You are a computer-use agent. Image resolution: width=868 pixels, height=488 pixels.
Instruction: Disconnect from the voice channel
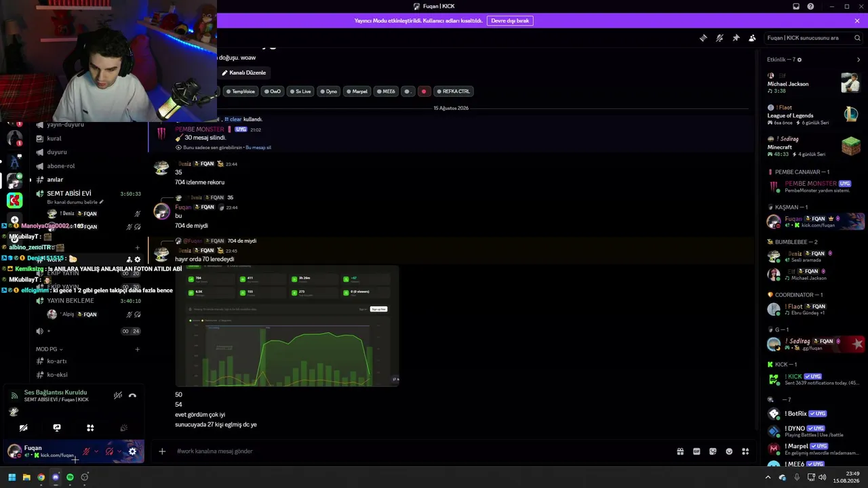(x=132, y=395)
